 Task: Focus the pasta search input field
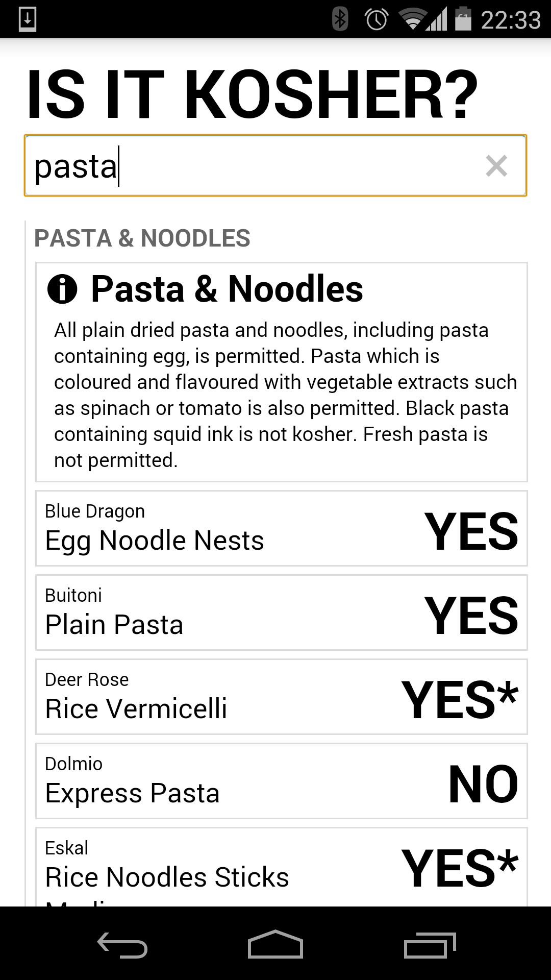(x=275, y=166)
